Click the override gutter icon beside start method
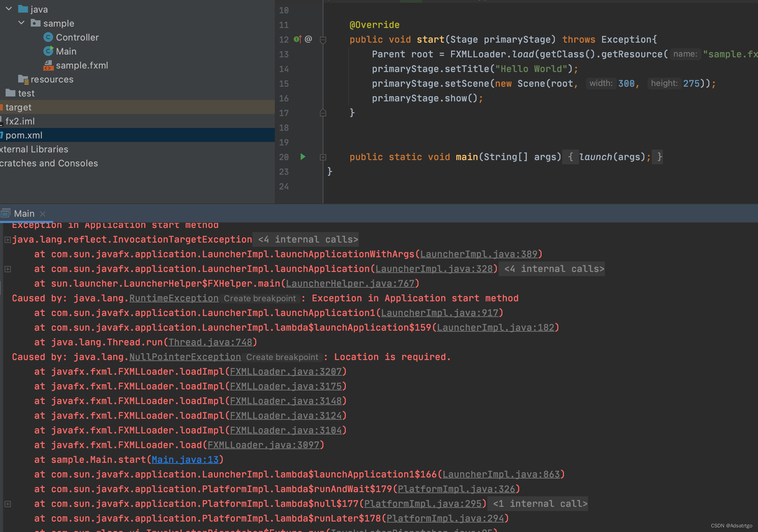 (x=298, y=39)
